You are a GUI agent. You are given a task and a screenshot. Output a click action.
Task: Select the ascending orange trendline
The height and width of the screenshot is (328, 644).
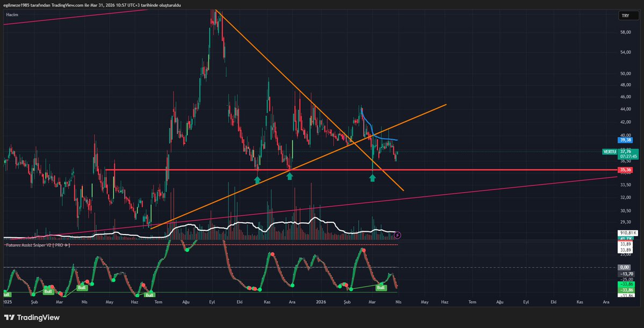[x=298, y=166]
